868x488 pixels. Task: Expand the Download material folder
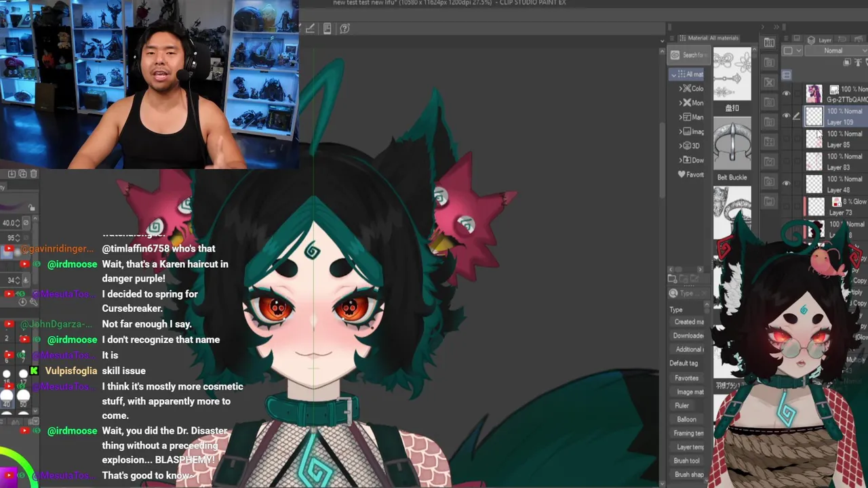pos(681,160)
